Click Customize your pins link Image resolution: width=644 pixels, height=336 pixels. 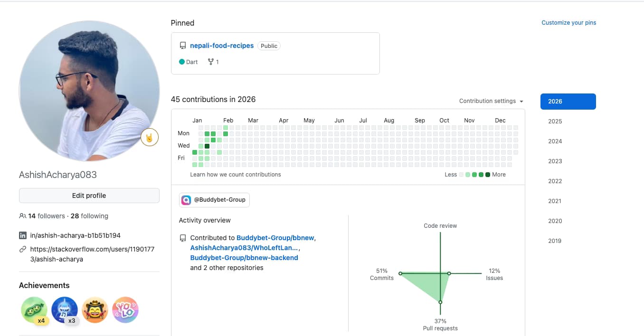click(568, 23)
